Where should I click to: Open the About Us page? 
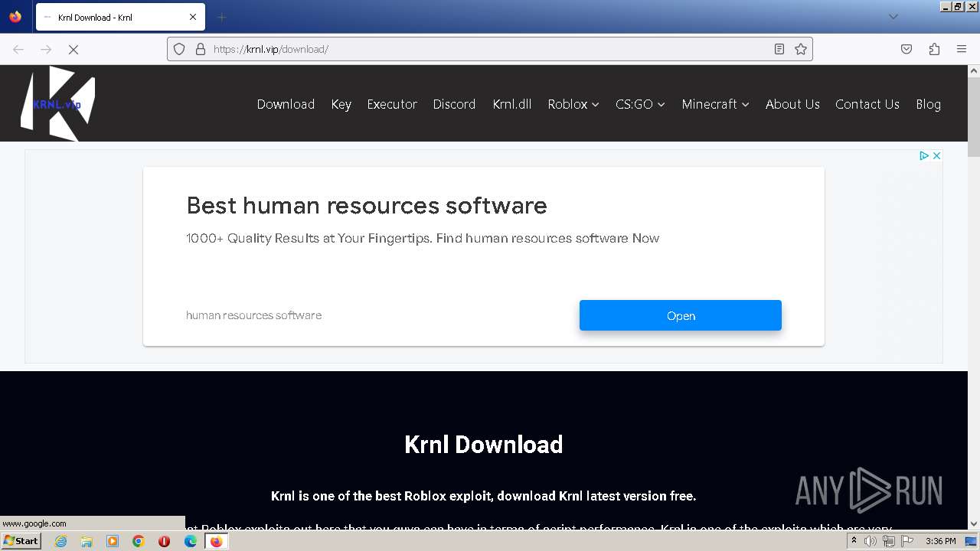point(792,104)
